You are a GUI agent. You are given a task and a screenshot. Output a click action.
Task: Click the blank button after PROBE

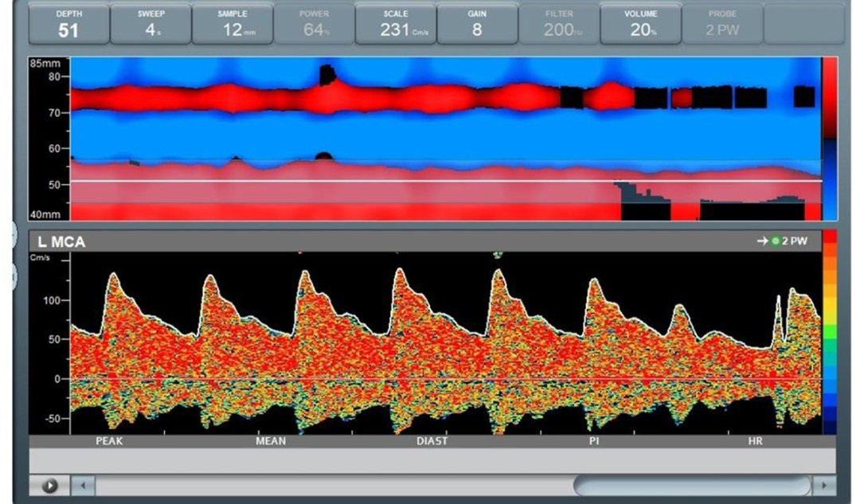point(804,23)
